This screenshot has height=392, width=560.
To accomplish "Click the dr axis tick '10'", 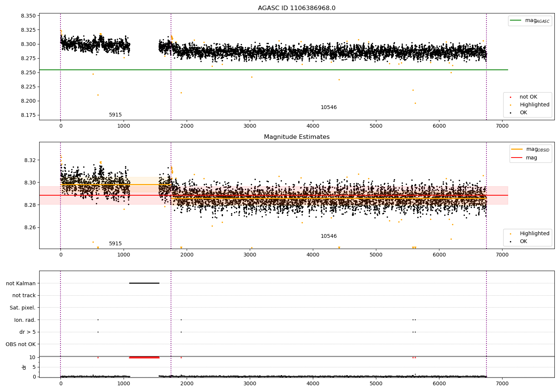I will click(32, 358).
